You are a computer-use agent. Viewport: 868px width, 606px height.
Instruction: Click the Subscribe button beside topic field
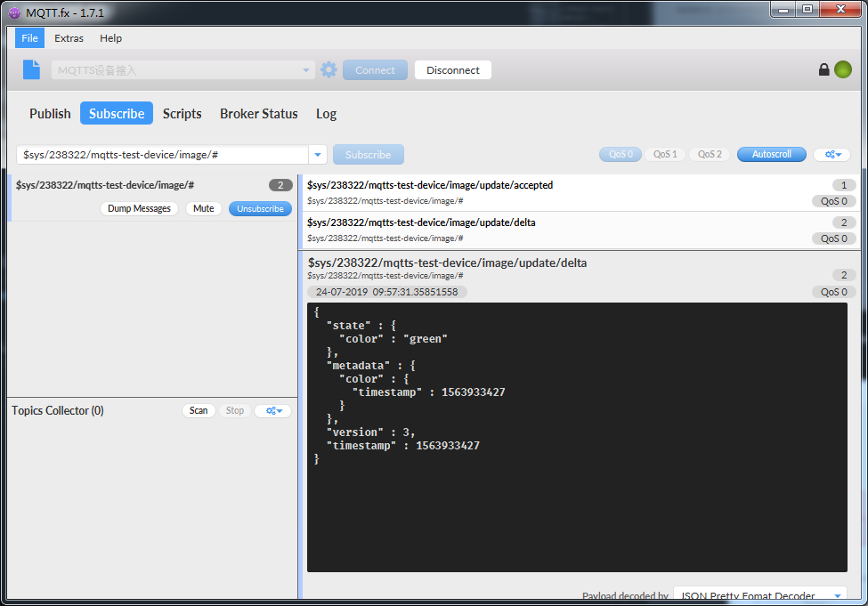[369, 155]
